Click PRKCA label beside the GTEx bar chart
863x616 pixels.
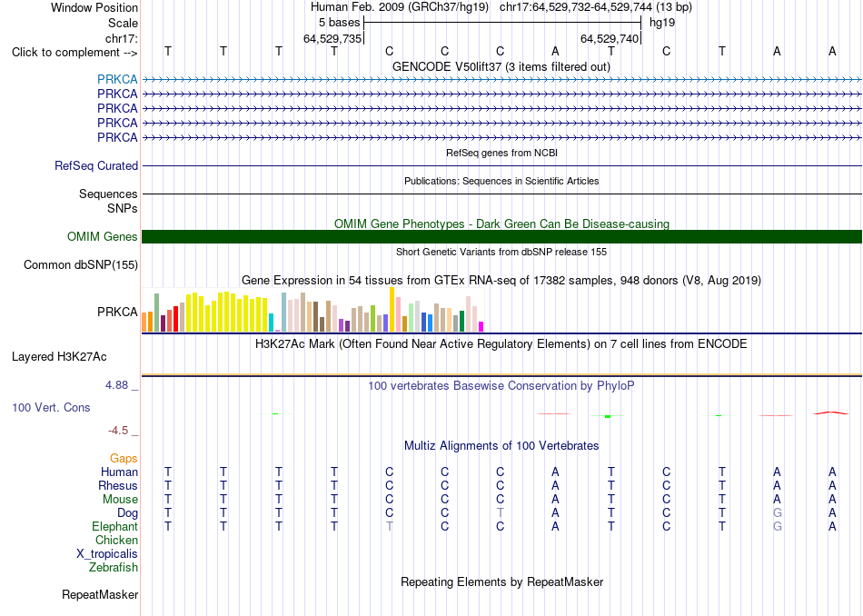pos(117,312)
